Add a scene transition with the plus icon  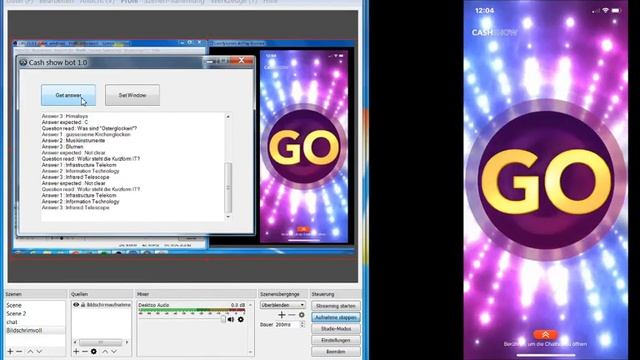281,315
